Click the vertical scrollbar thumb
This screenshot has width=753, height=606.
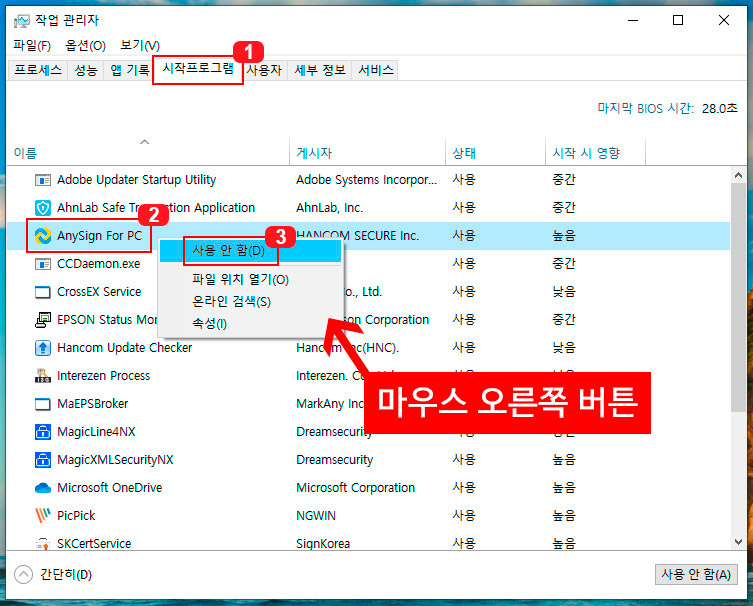click(x=738, y=297)
